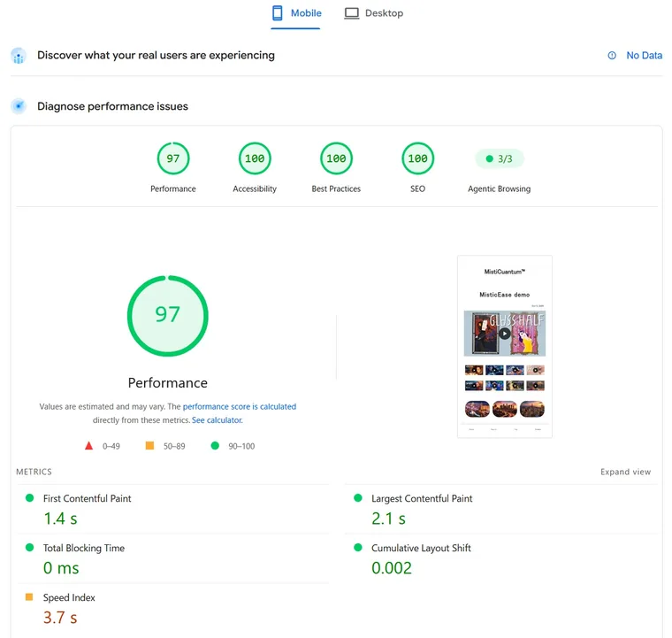Image resolution: width=672 pixels, height=638 pixels.
Task: Click the Discover what your real users heading
Action: (x=156, y=56)
